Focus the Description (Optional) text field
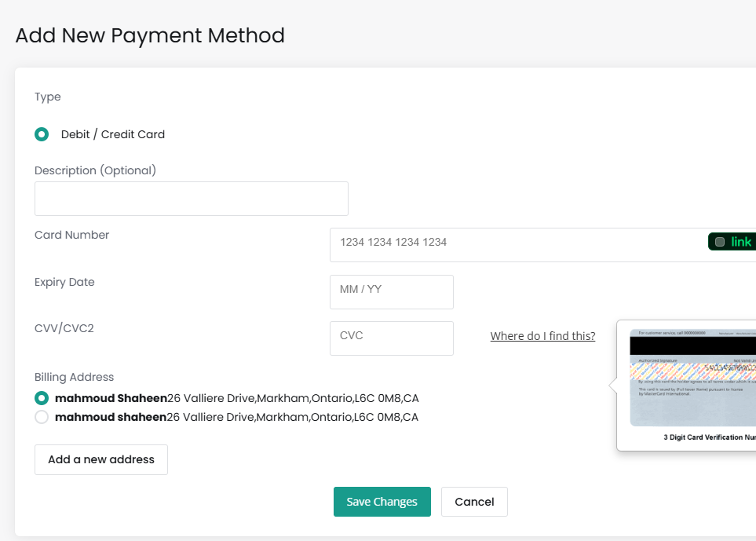This screenshot has width=756, height=541. [191, 199]
